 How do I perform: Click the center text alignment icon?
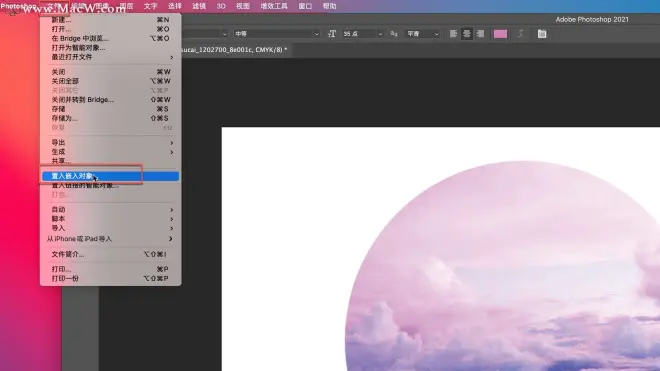[467, 34]
